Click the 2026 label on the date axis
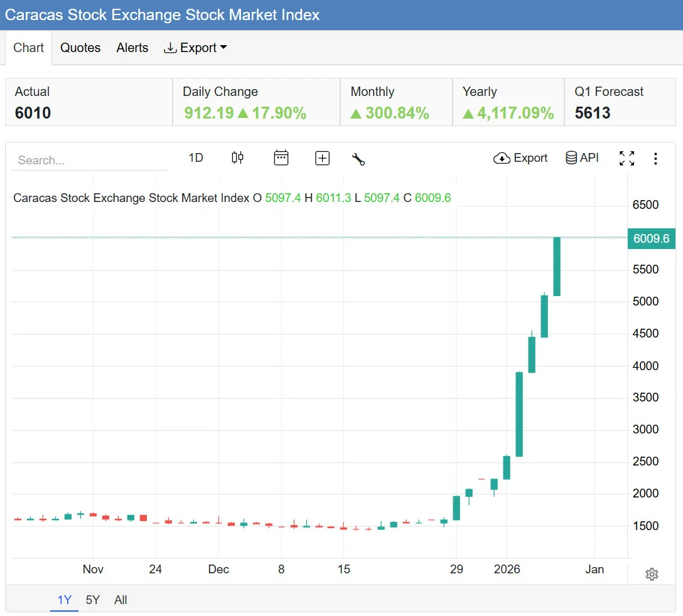The height and width of the screenshot is (616, 683). (507, 569)
